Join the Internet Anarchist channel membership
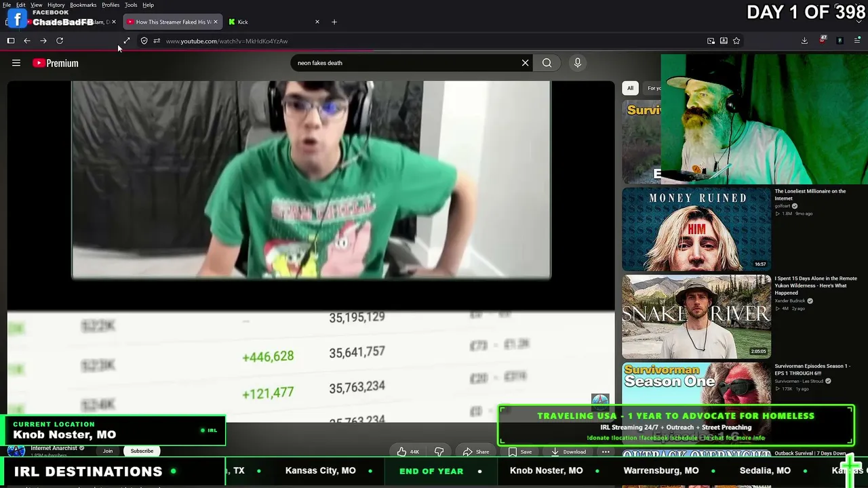868x488 pixels. [108, 451]
